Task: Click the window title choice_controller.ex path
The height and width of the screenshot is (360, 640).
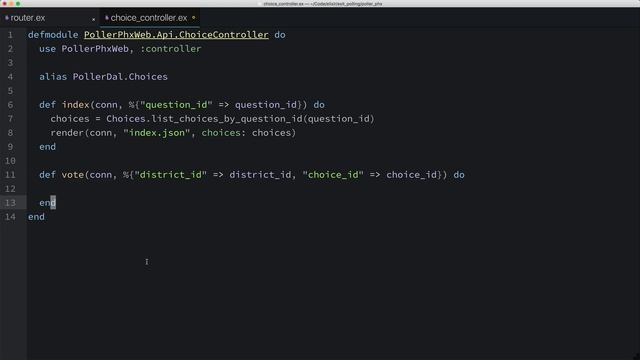Action: click(322, 4)
